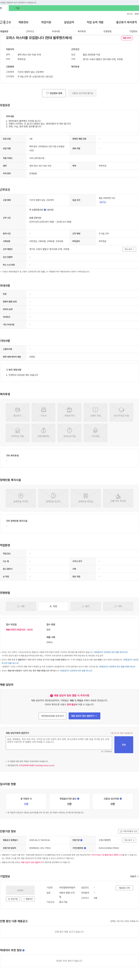This screenshot has width=139, height=980.
Task: Select the 기숙사 welfare card
Action: click(43, 412)
